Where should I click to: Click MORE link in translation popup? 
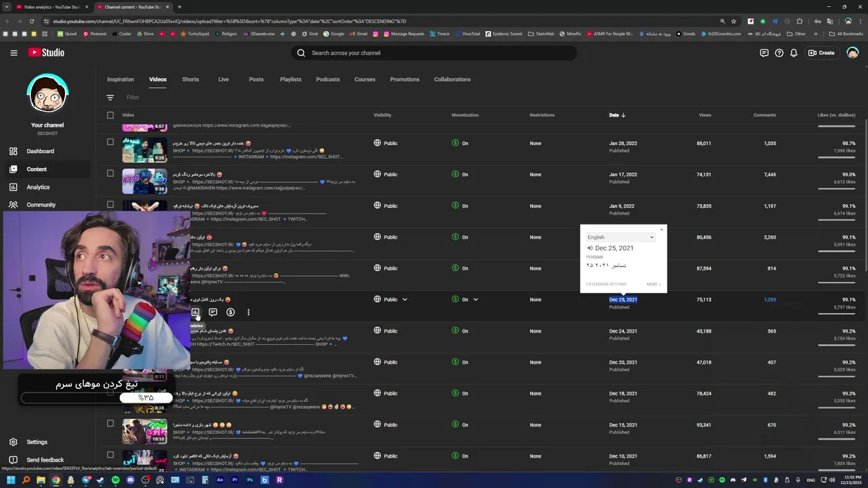point(654,284)
